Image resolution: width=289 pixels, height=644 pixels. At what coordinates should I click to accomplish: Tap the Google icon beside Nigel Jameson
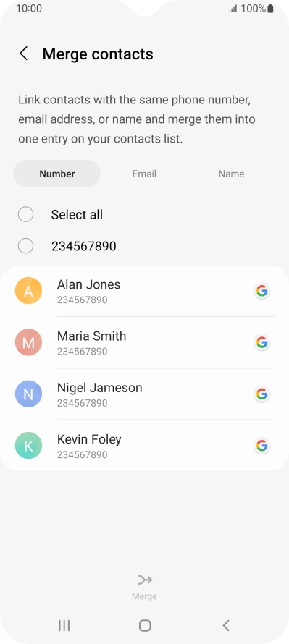[x=262, y=394]
